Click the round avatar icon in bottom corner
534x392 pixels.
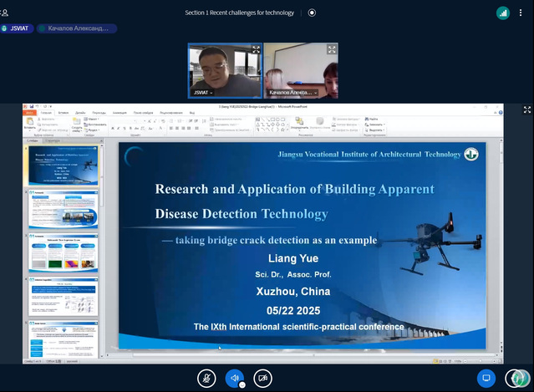click(x=517, y=378)
